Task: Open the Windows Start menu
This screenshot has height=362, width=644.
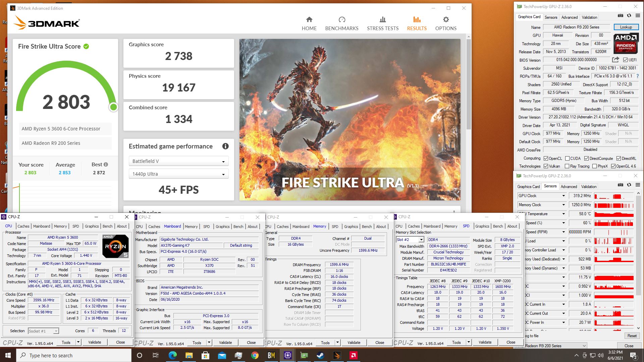Action: point(8,355)
